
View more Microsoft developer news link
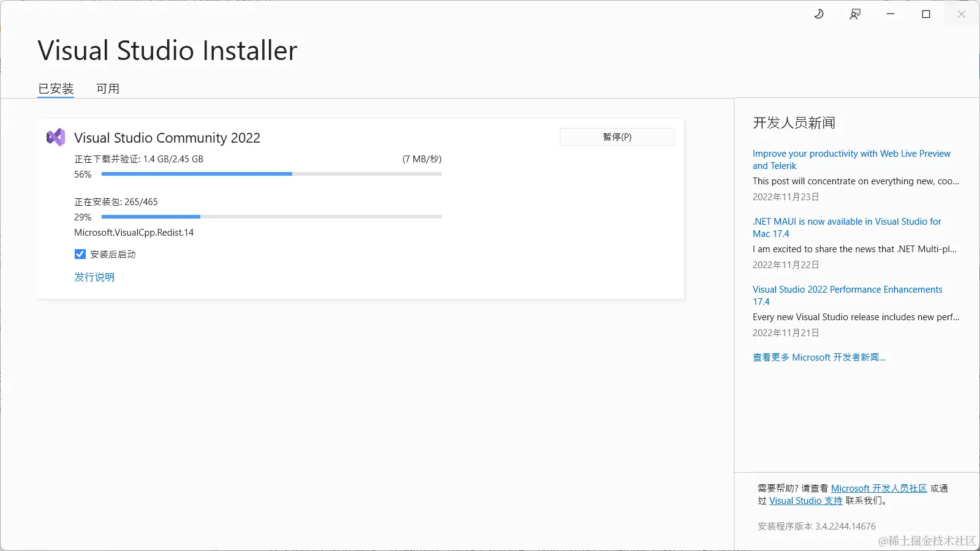819,358
